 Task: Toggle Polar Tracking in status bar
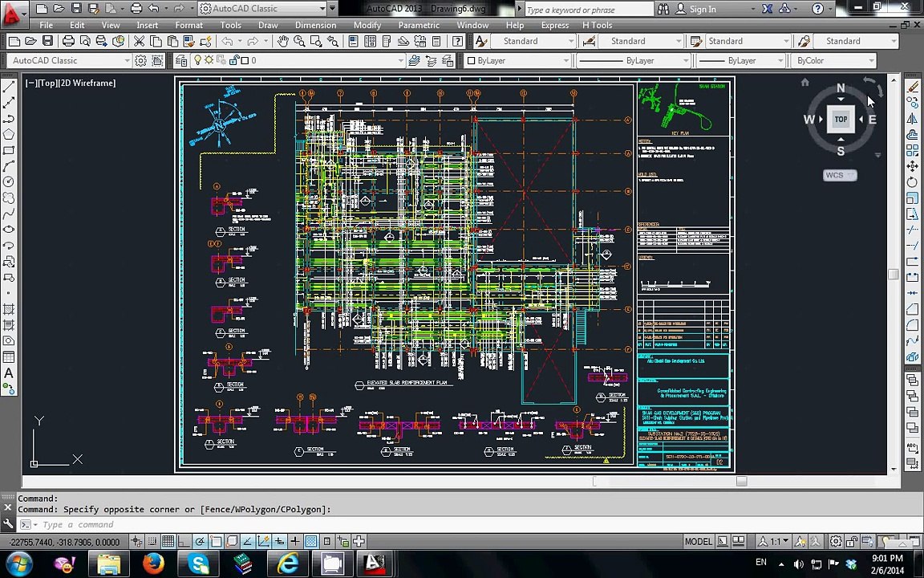point(200,542)
